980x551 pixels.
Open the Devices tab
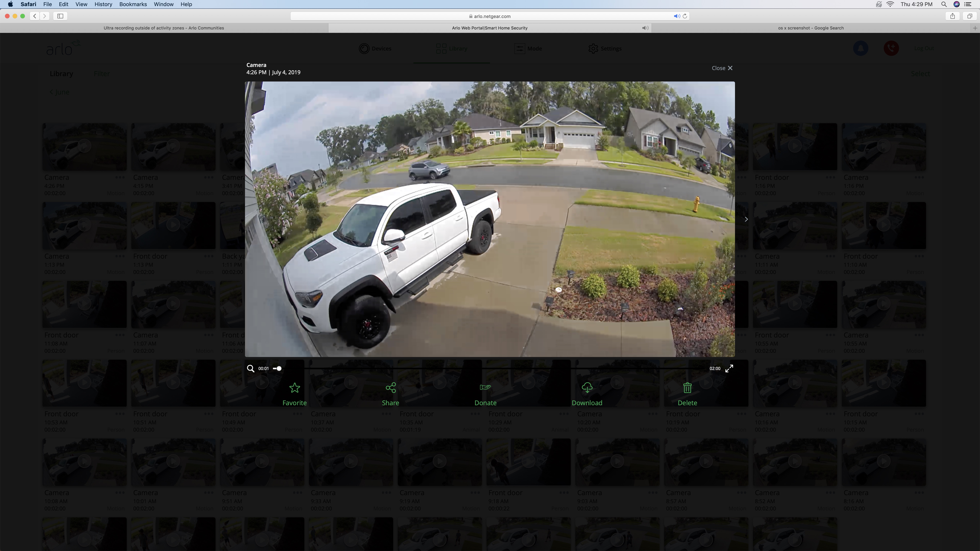[375, 49]
